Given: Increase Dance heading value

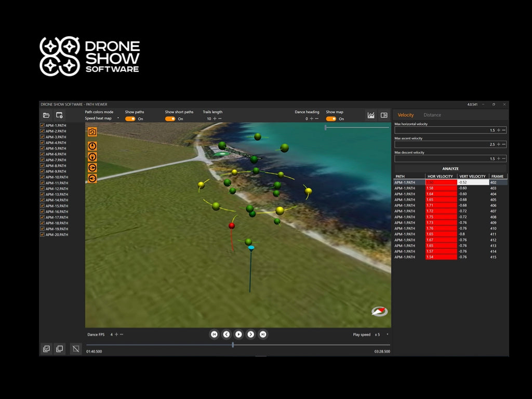Looking at the screenshot, I should coord(312,119).
